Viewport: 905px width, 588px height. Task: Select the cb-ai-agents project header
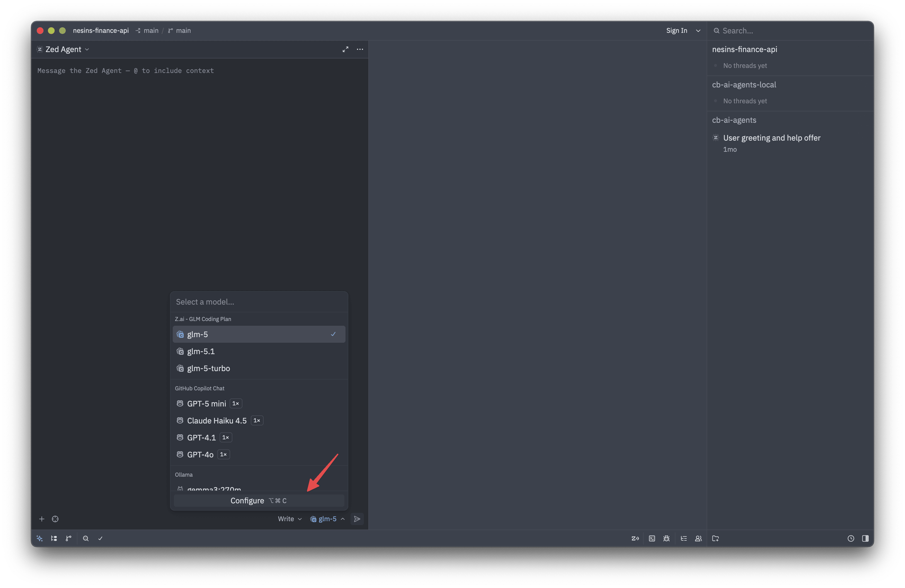(734, 120)
